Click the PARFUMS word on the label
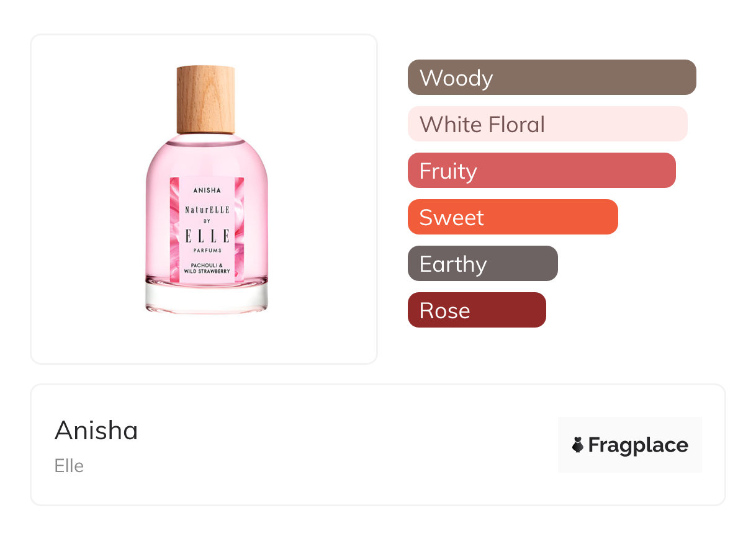Screen dimensions: 756x536 coord(207,250)
